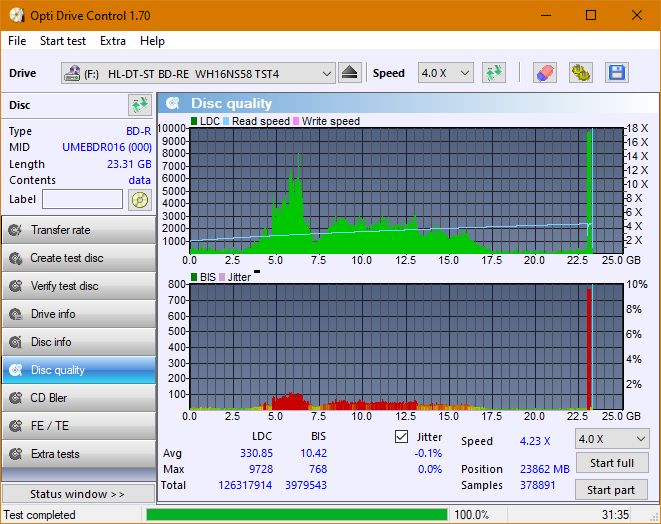The height and width of the screenshot is (524, 661).
Task: Click the LDC green legend swatch
Action: [x=194, y=121]
